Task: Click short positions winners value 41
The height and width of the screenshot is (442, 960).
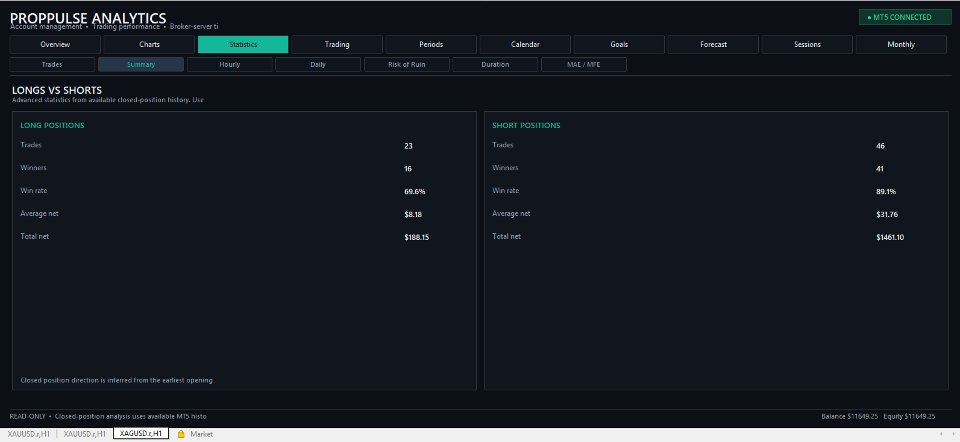Action: 880,169
